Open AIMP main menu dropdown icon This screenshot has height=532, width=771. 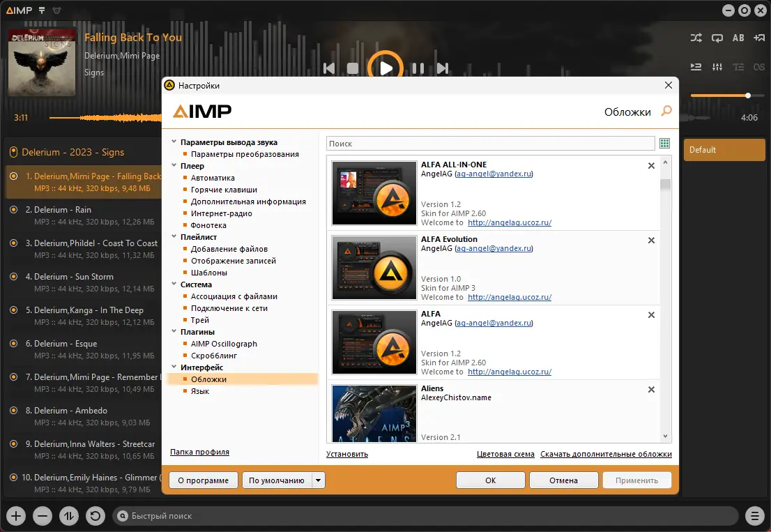click(42, 10)
